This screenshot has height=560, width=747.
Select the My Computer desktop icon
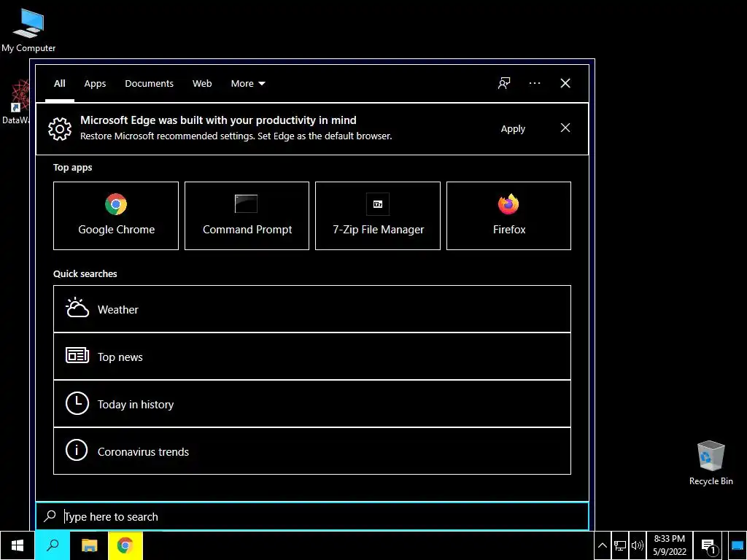28,30
